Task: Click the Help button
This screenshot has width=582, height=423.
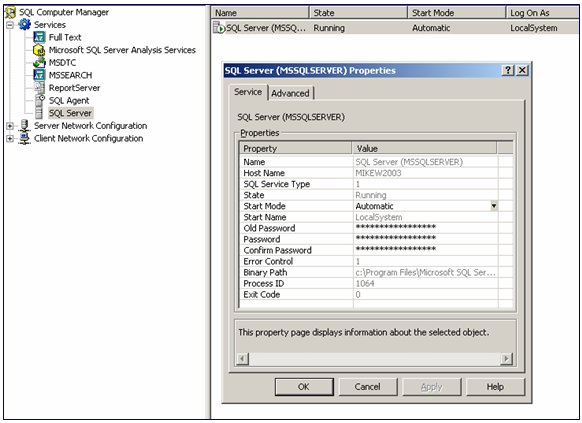Action: tap(495, 387)
